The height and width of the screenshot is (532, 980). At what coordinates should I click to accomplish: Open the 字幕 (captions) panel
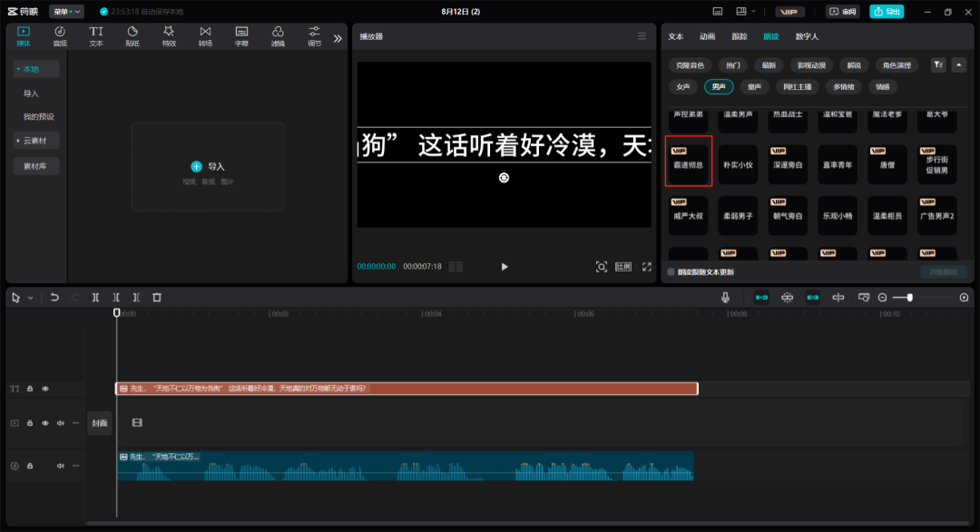point(241,36)
